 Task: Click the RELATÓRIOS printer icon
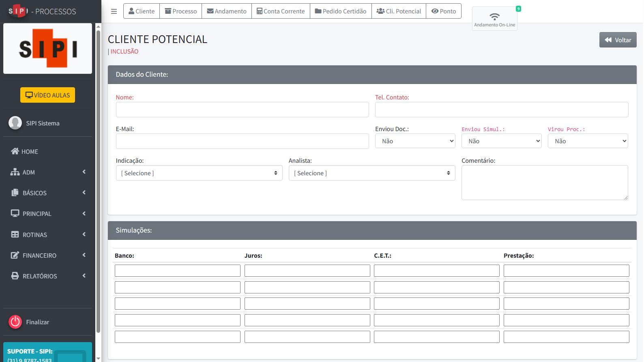pos(15,276)
